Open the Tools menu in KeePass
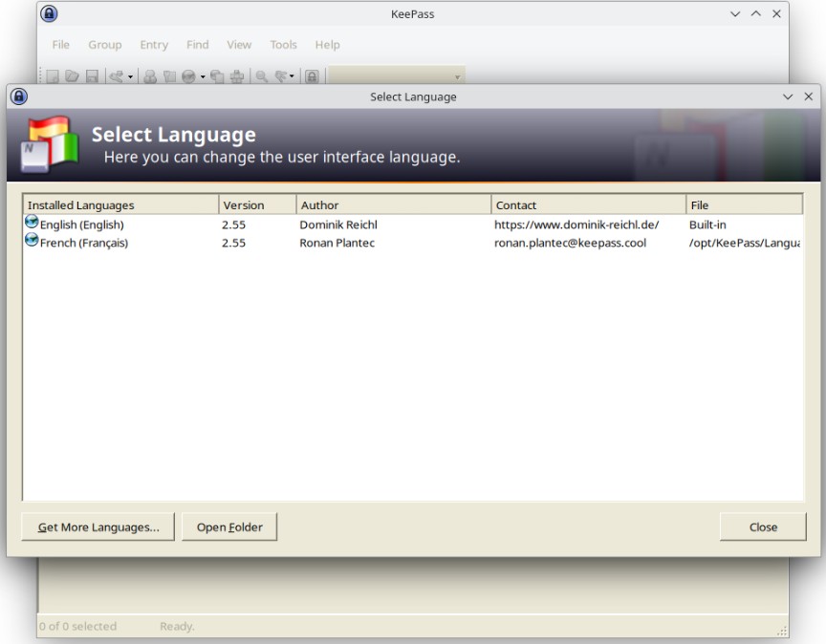 click(283, 45)
